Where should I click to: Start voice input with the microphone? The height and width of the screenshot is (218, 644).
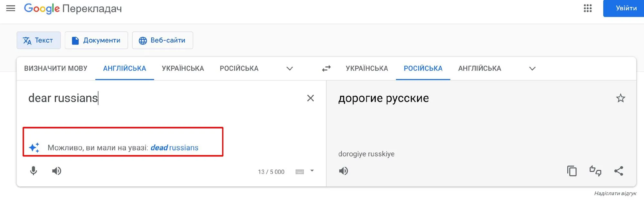click(33, 171)
